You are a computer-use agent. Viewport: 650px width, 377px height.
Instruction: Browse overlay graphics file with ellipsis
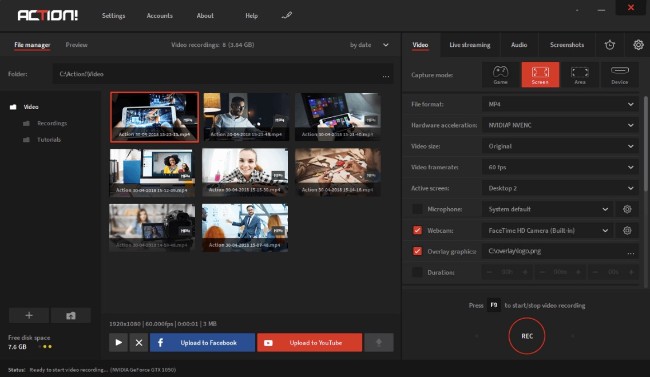point(631,252)
